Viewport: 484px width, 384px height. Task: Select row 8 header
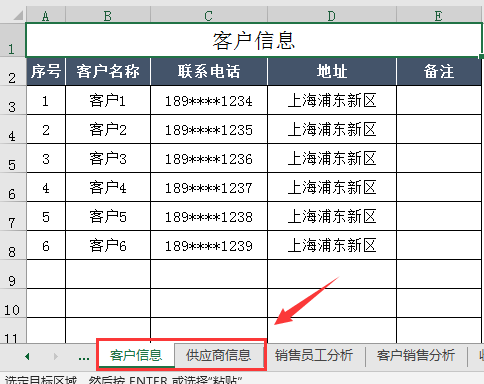coord(12,245)
